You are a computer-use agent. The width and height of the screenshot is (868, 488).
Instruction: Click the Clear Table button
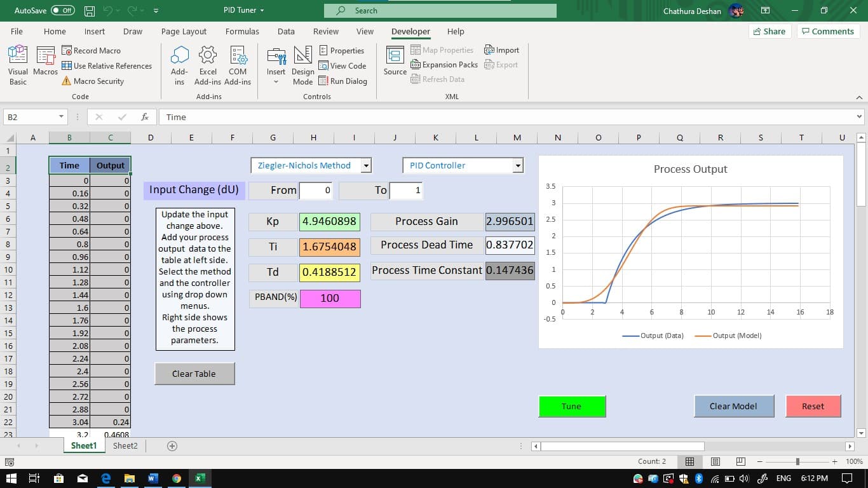pos(194,374)
